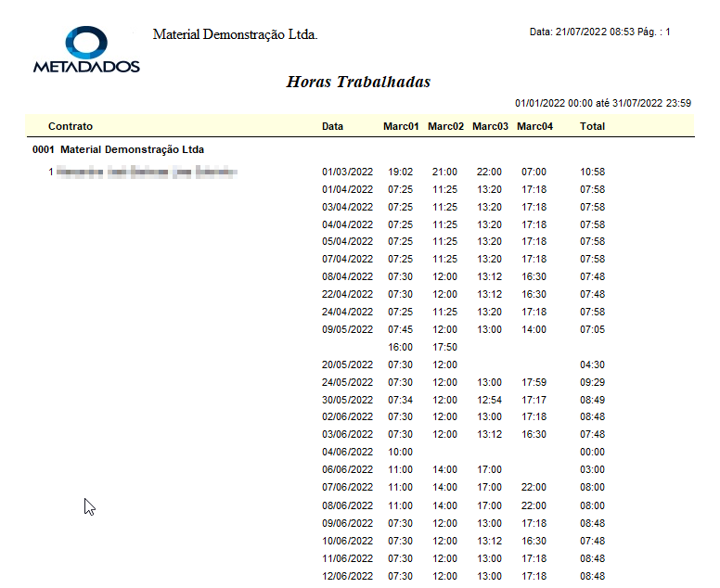The width and height of the screenshot is (720, 588).
Task: Click the Contrato column header
Action: pyautogui.click(x=71, y=126)
